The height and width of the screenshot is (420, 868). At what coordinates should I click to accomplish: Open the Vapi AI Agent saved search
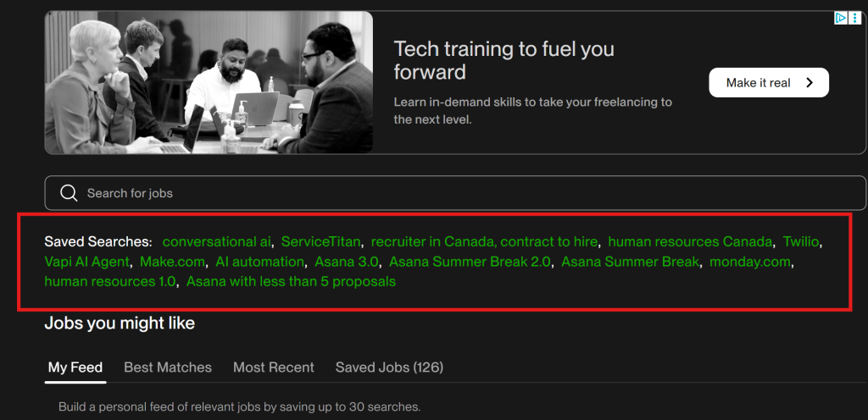(87, 262)
